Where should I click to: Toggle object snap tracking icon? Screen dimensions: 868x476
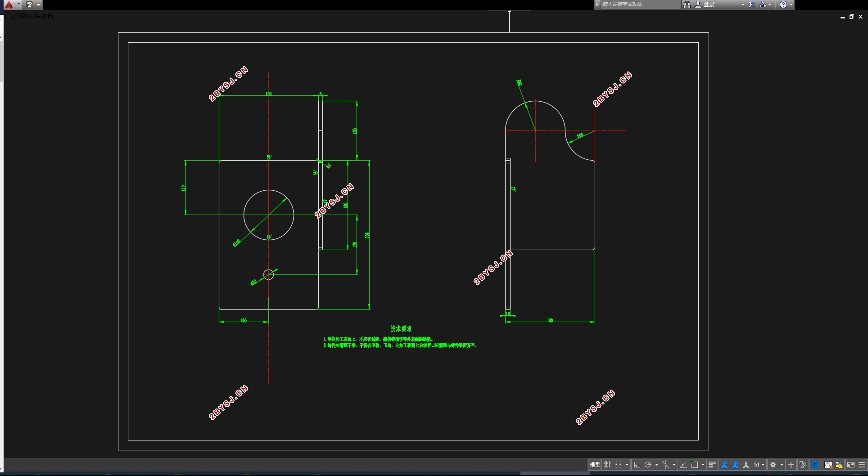pyautogui.click(x=683, y=465)
